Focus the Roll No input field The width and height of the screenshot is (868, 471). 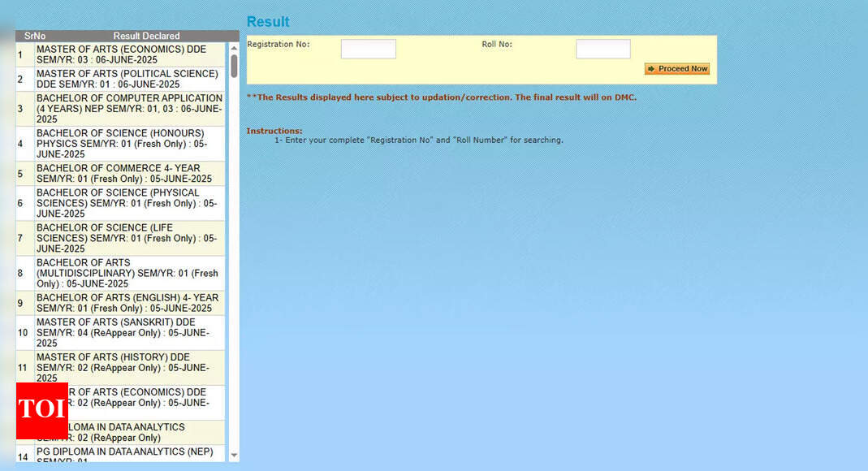602,49
